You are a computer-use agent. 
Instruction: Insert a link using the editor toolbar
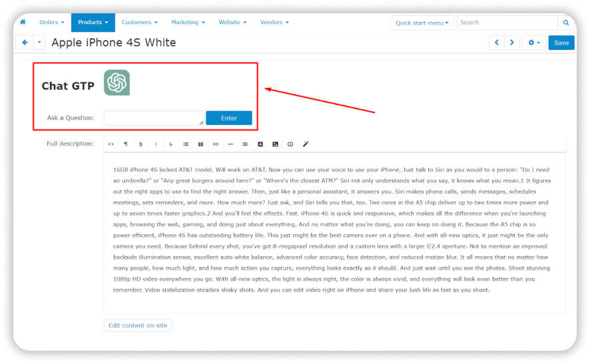point(215,144)
